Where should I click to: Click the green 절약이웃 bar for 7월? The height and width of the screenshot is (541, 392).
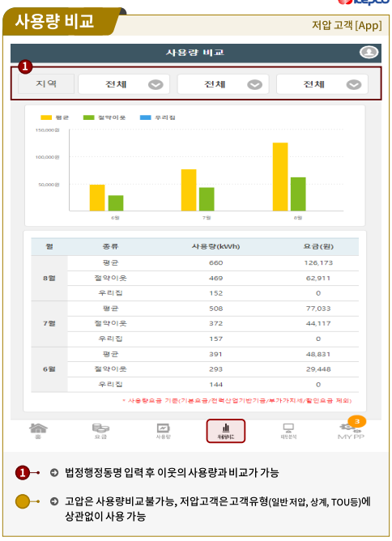(x=207, y=199)
